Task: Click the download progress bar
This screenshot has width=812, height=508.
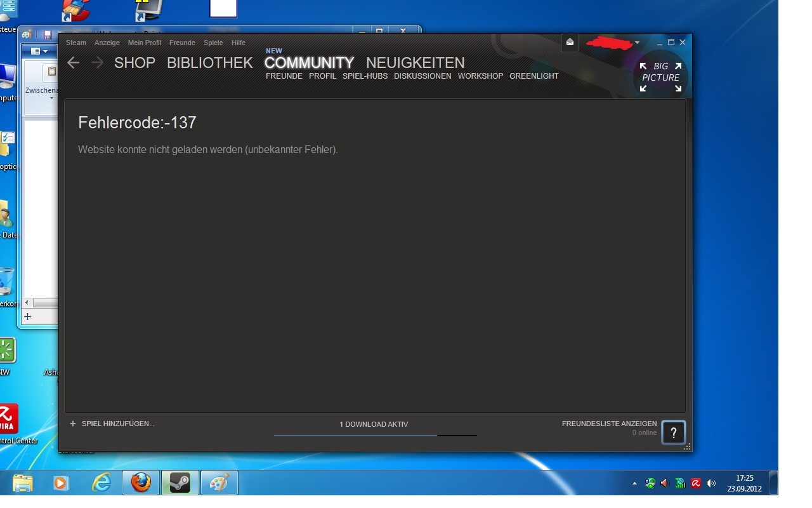Action: pos(375,435)
